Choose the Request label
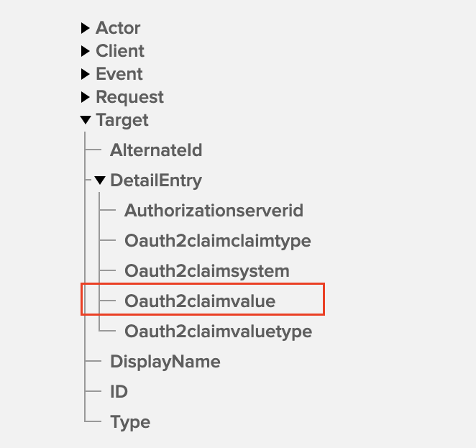This screenshot has width=476, height=448. pyautogui.click(x=129, y=98)
